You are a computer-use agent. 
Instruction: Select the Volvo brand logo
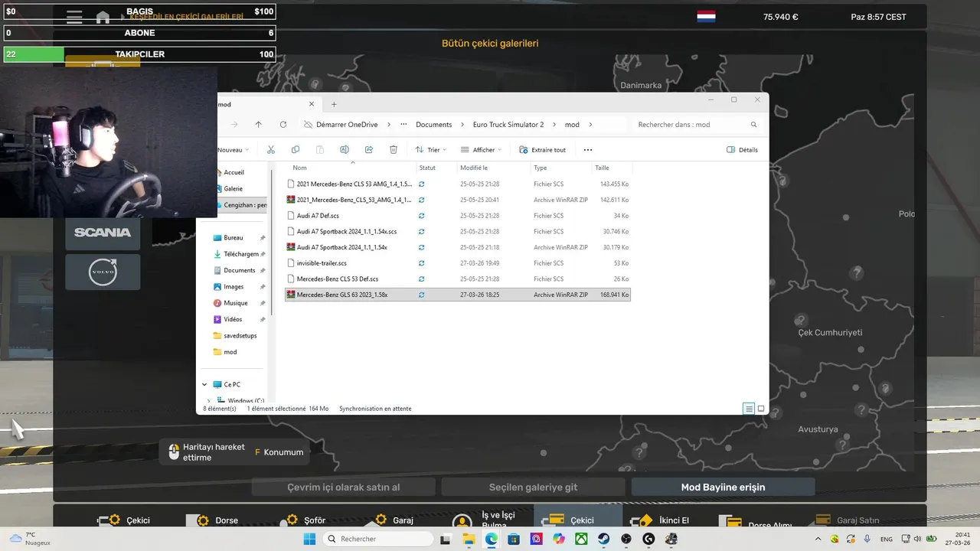click(x=103, y=272)
